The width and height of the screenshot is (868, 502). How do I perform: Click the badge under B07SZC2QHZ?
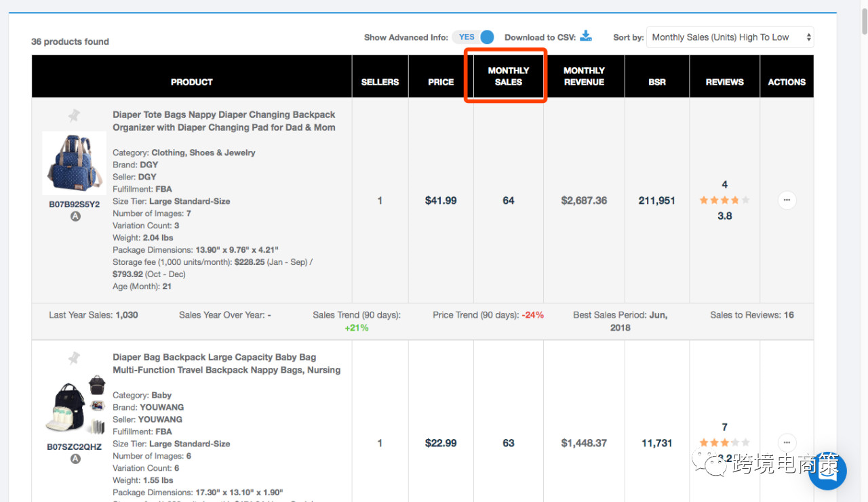pyautogui.click(x=75, y=459)
